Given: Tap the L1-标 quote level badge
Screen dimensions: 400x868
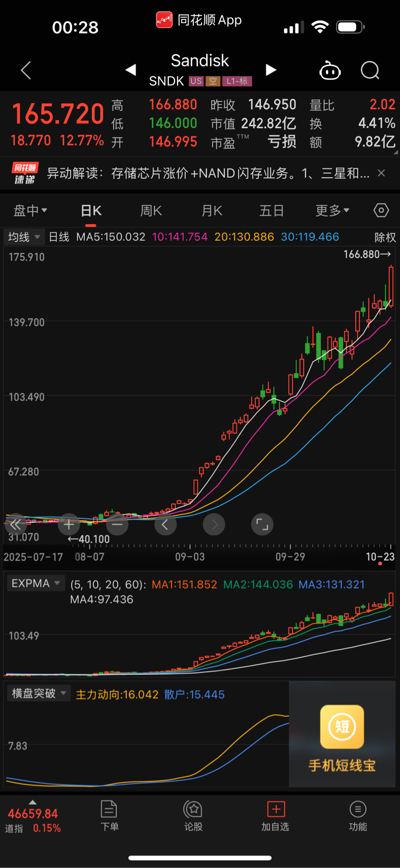Looking at the screenshot, I should (237, 81).
